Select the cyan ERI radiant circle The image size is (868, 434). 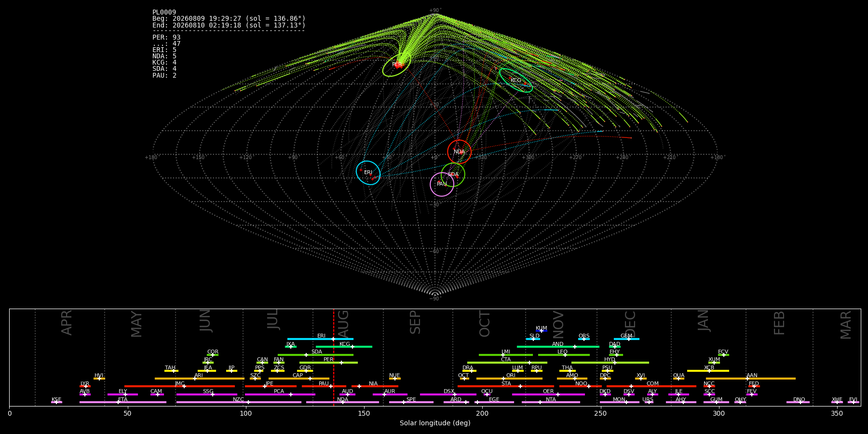point(368,173)
